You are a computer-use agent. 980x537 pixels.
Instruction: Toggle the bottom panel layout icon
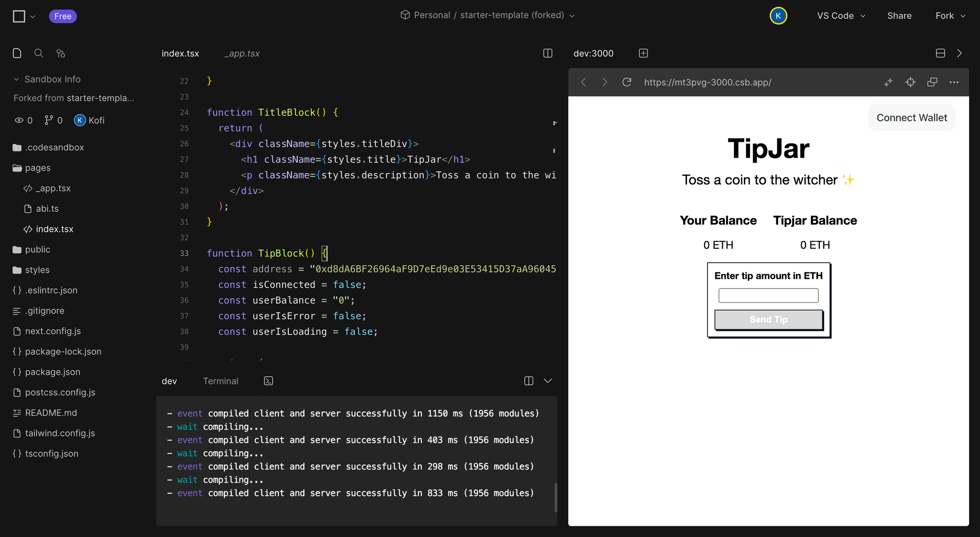tap(940, 53)
